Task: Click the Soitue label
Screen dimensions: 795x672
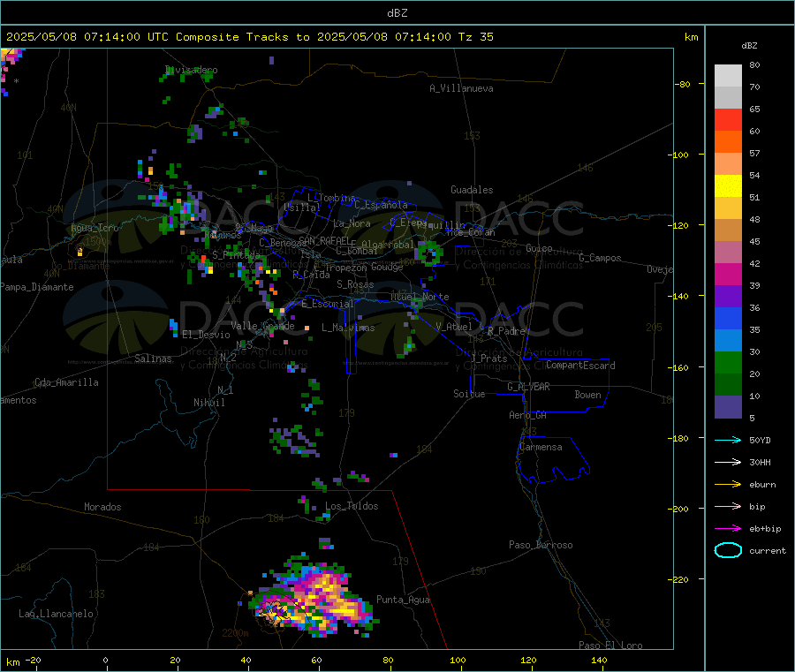Action: coord(469,393)
